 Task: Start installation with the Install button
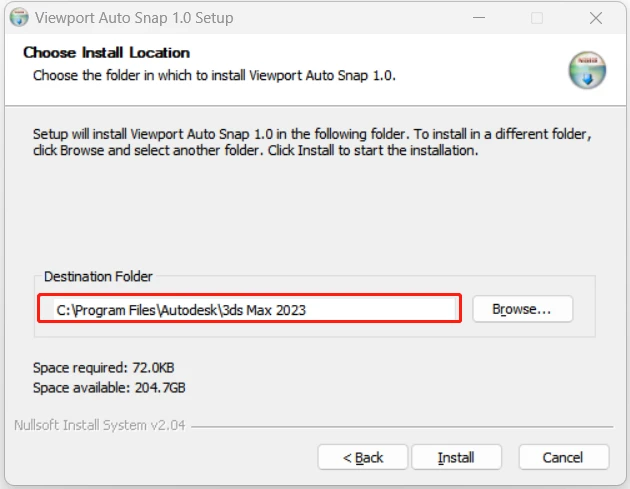tap(456, 457)
